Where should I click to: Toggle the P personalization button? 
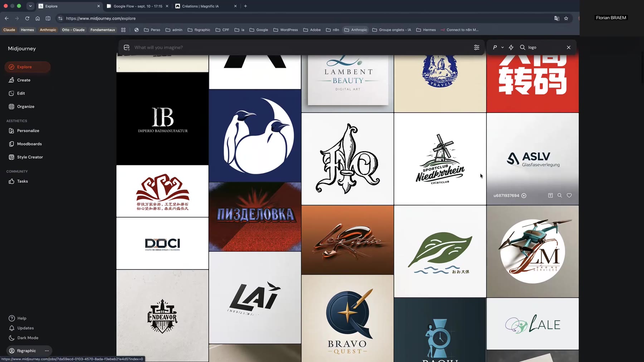pos(495,48)
